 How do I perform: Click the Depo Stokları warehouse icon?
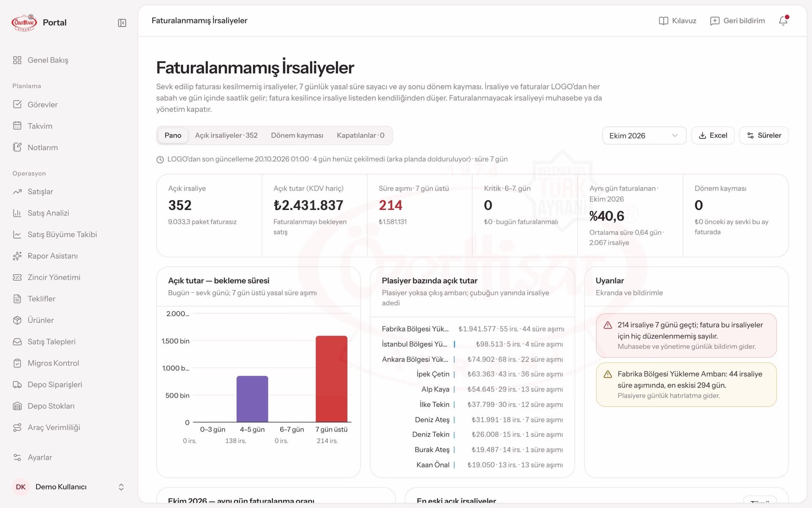(17, 406)
